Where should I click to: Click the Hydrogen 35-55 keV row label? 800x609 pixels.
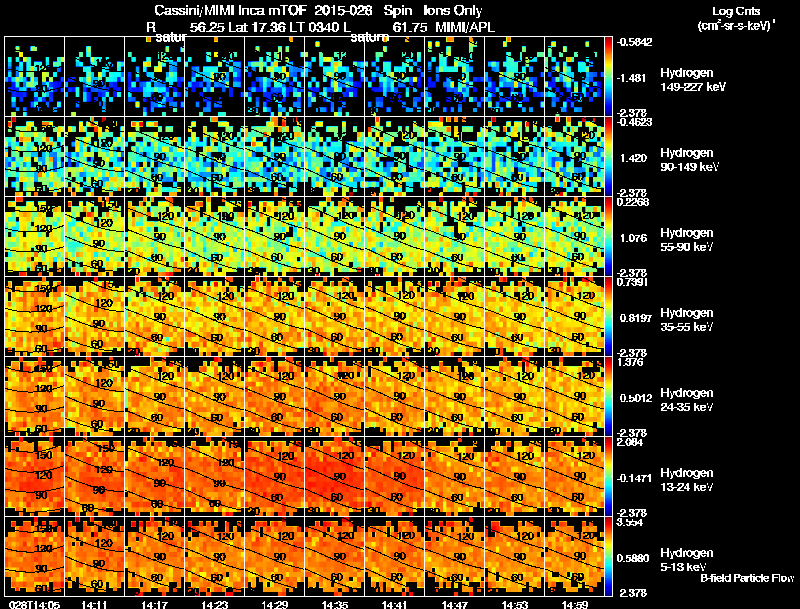pyautogui.click(x=687, y=320)
